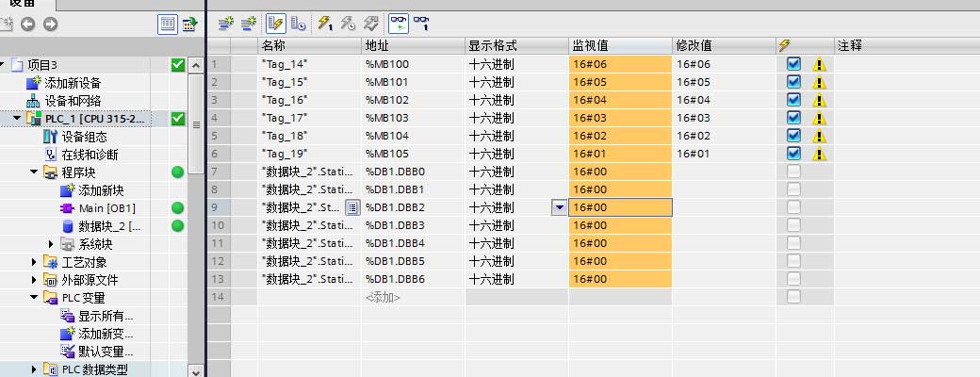
Task: Open 添加新设备 in project tree
Action: coord(72,83)
